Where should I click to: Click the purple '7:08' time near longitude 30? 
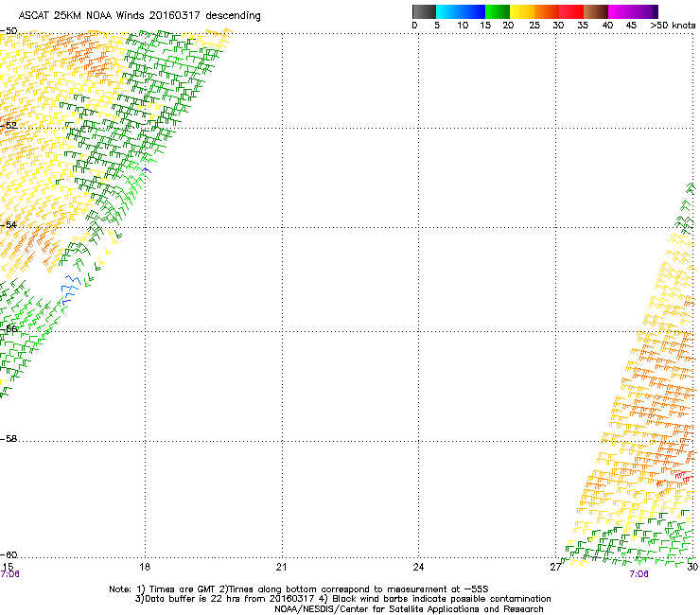639,574
